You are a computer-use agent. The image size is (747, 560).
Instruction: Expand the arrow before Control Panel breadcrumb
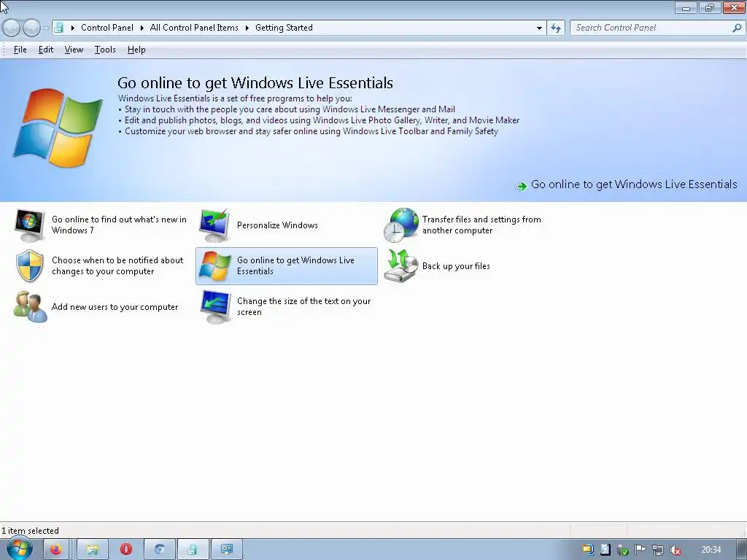[73, 28]
